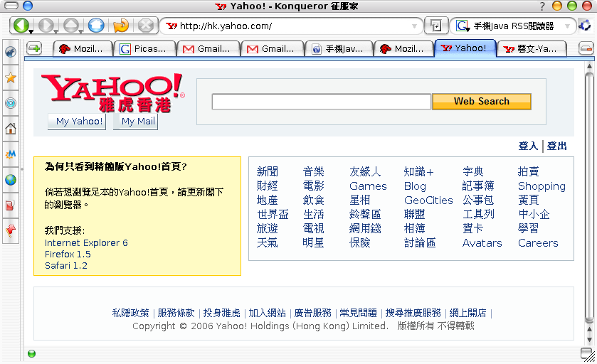Go to the Home URL toolbar icon
The width and height of the screenshot is (597, 364).
pyautogui.click(x=96, y=26)
